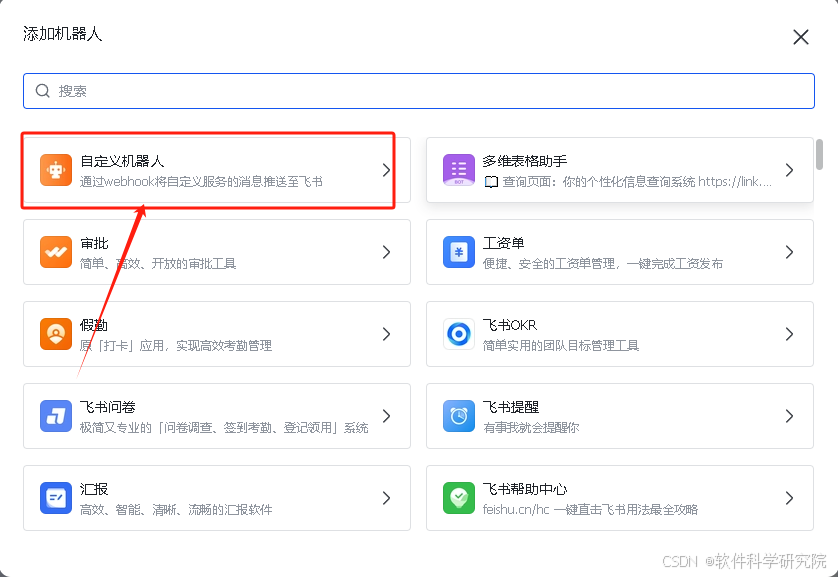Click description 便捷、安全的工资单管理
Screen dimensions: 838x577
(603, 264)
